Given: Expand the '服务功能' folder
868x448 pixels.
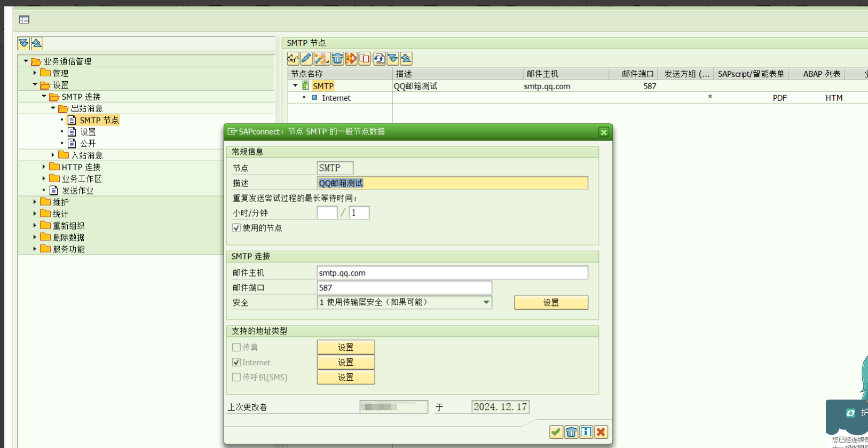Looking at the screenshot, I should click(35, 249).
